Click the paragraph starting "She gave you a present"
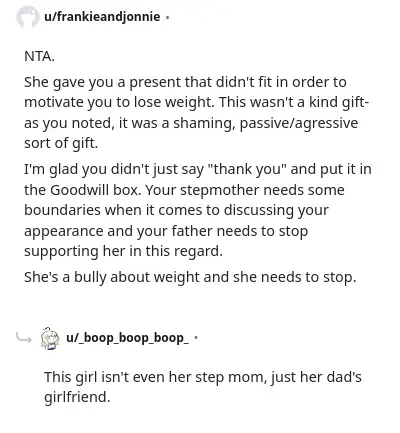The width and height of the screenshot is (400, 433). coord(197,112)
